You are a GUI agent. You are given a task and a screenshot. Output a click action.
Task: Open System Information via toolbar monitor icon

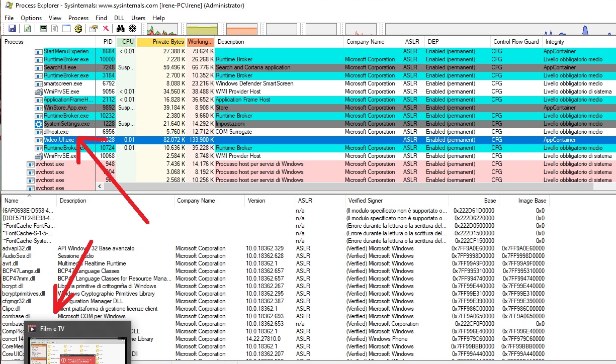[x=43, y=29]
